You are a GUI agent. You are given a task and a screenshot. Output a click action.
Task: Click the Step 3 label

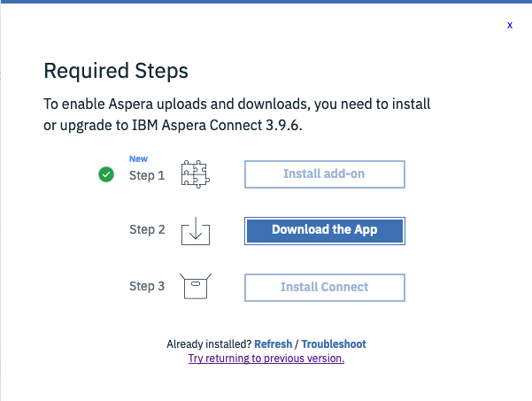click(x=147, y=286)
